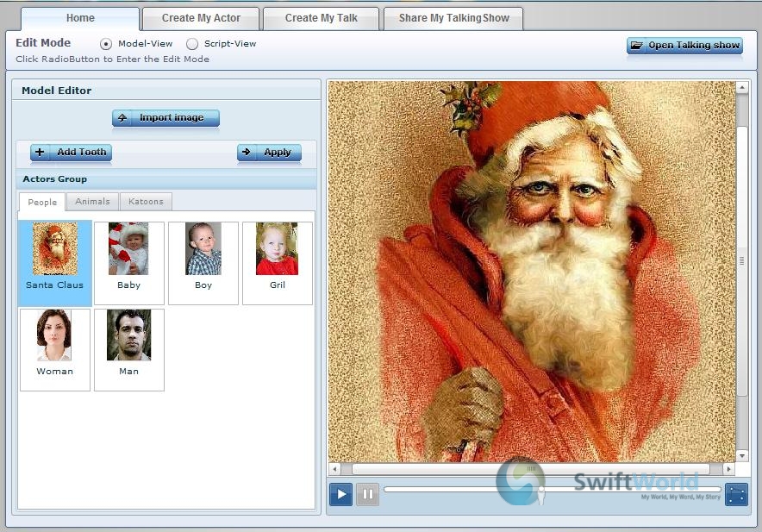Click Open Talking show button text

tap(694, 45)
